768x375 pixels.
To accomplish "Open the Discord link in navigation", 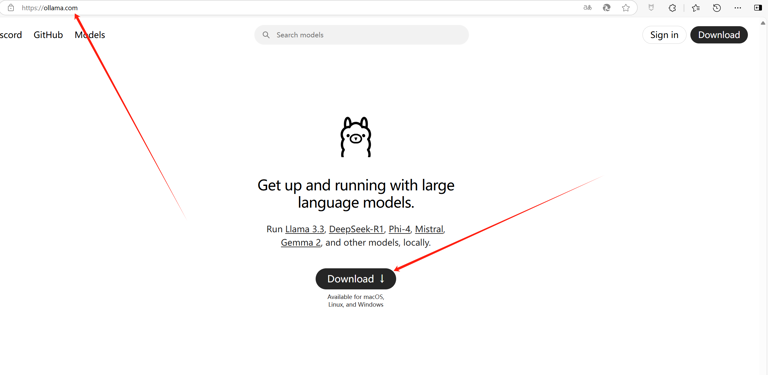I will (11, 35).
